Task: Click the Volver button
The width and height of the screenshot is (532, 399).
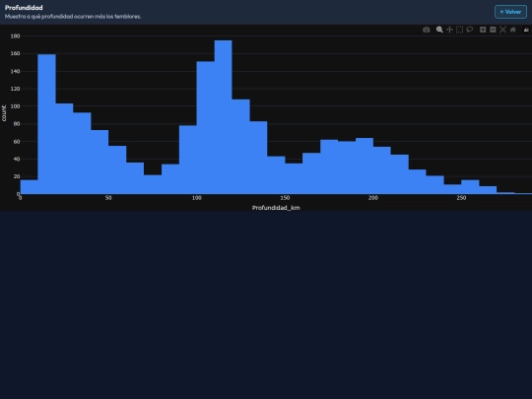Action: 510,12
